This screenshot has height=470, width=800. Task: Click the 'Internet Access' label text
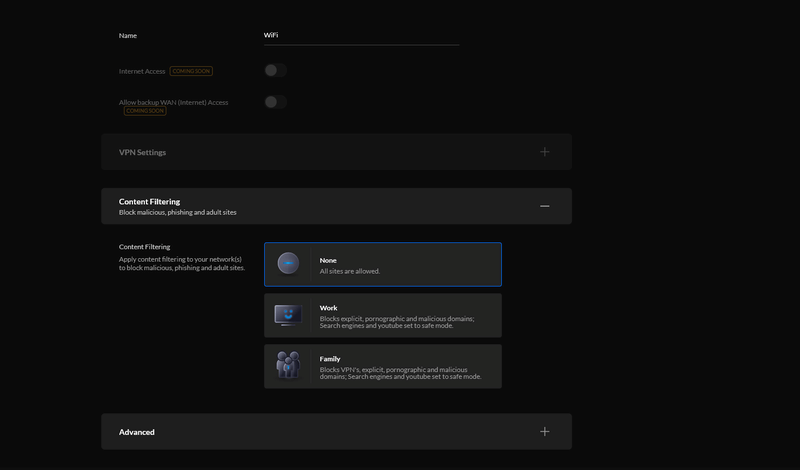142,71
